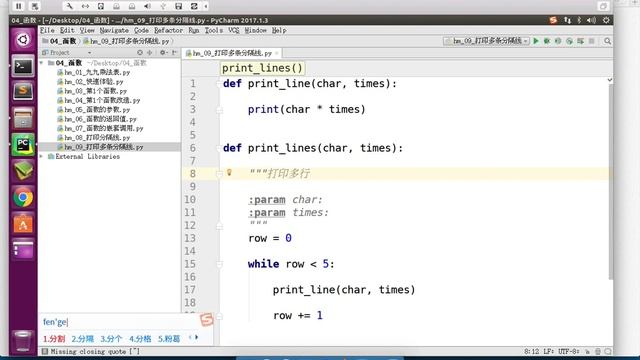Open Project panel gear settings
Viewport: 640px width, 360px height.
[163, 53]
